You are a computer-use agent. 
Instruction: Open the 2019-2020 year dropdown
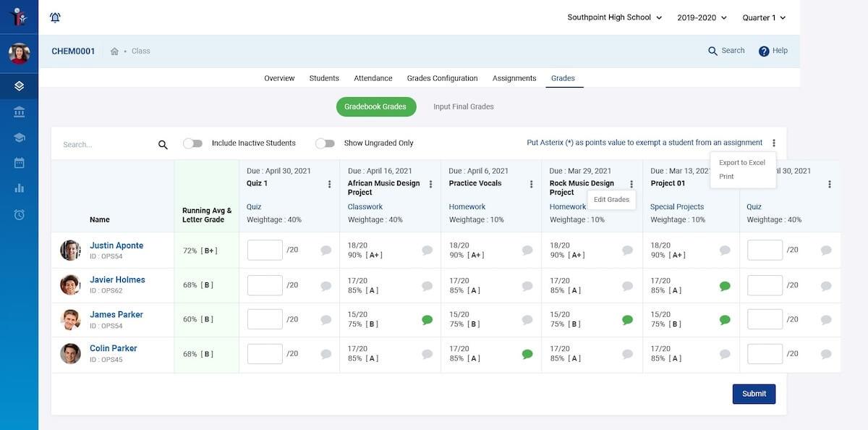(702, 17)
